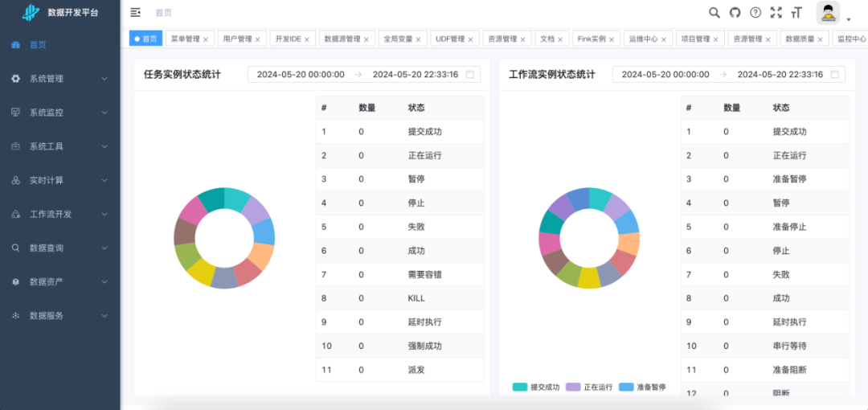Edit start date of 任务实例状态统计 range
The width and height of the screenshot is (868, 410).
coord(301,74)
